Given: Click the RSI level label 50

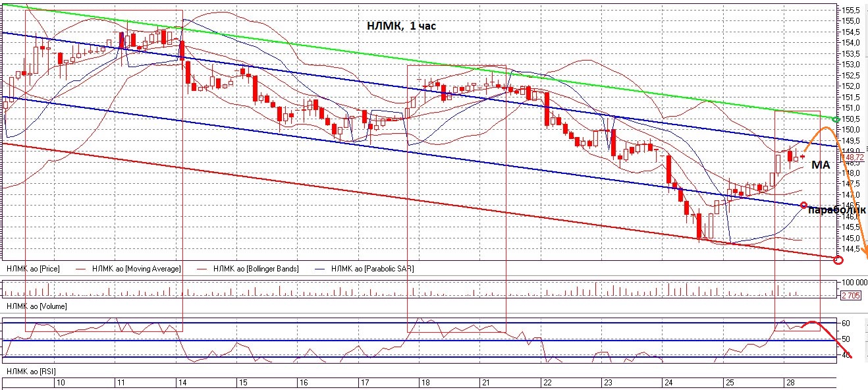Looking at the screenshot, I should (x=846, y=340).
